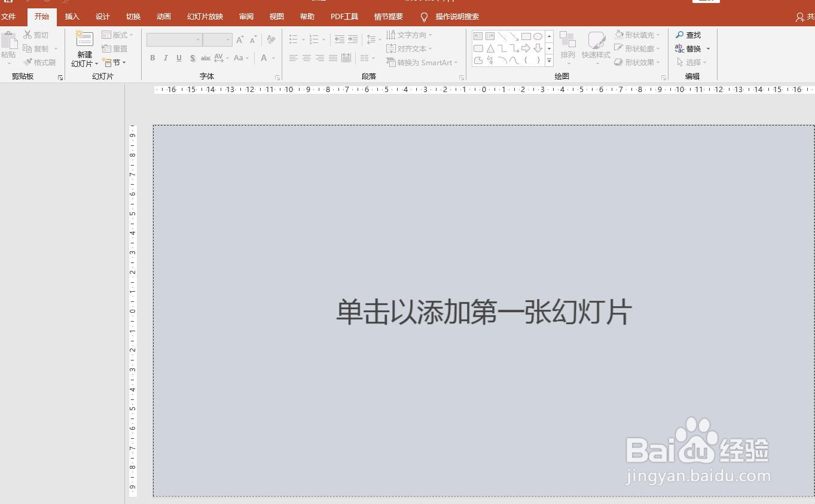Select the straight line shape
Screen dimensions: 815x504
[502, 36]
